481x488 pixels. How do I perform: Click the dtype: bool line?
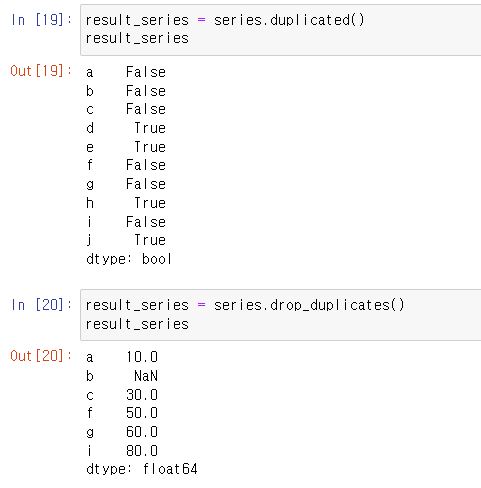(129, 259)
